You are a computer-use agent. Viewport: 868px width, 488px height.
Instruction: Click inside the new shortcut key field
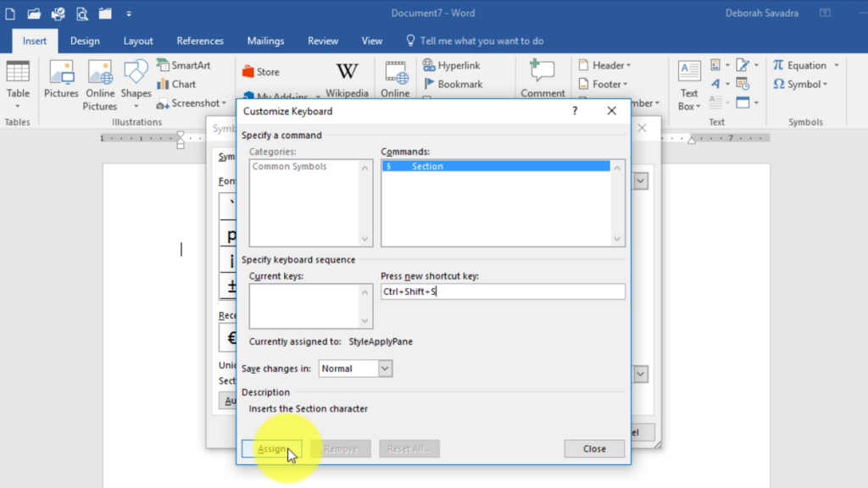(503, 291)
